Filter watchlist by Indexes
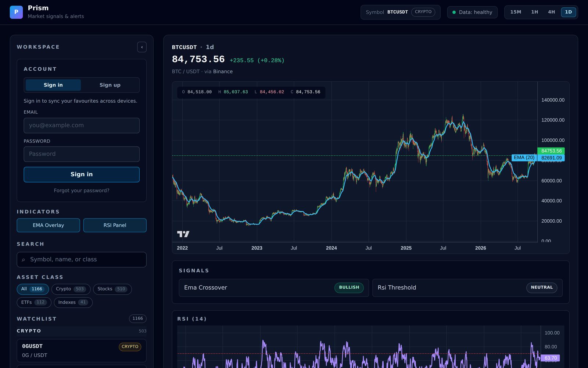The image size is (588, 368). coord(73,302)
